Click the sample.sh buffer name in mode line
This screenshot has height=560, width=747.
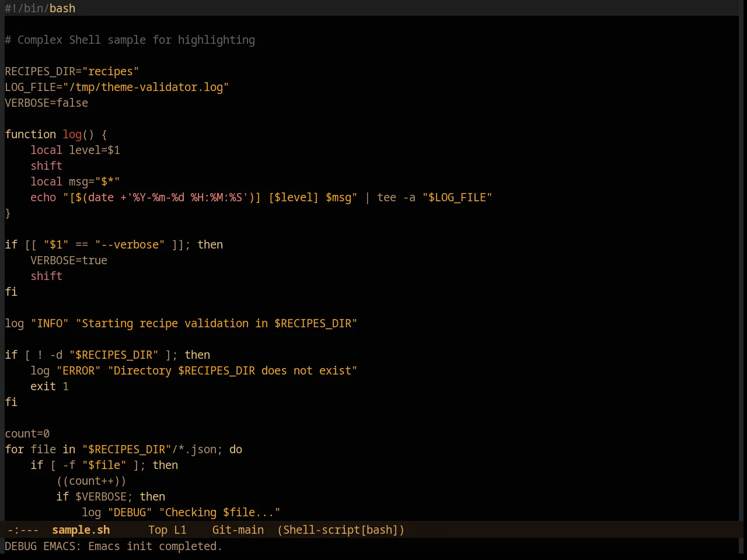(x=81, y=530)
